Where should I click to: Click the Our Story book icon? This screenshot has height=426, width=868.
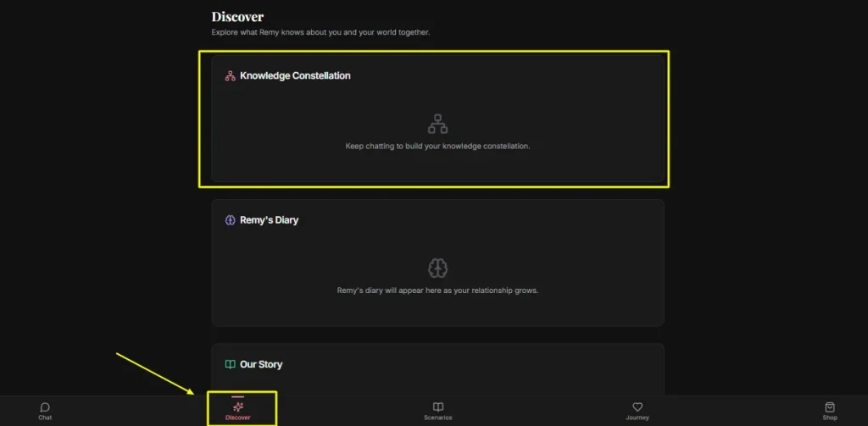tap(230, 364)
